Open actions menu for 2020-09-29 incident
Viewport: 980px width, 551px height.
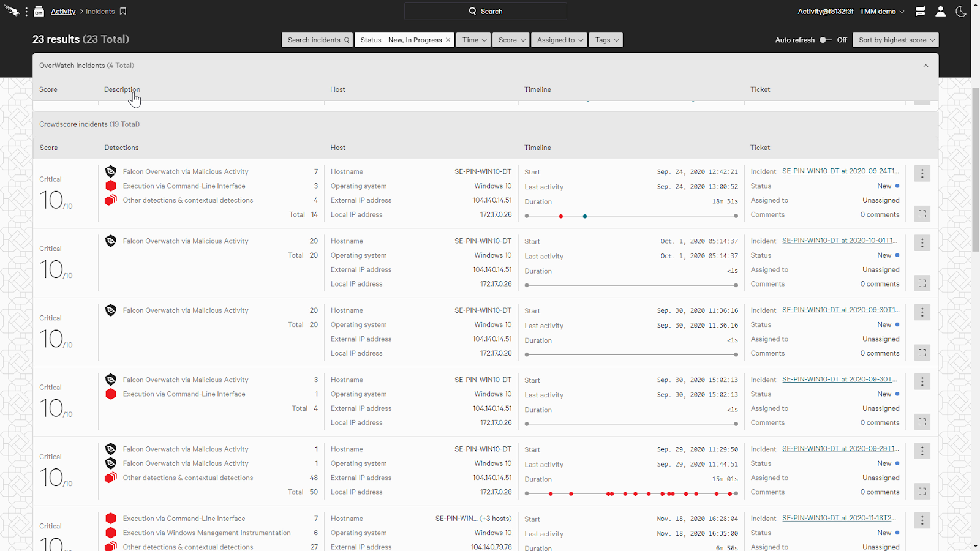(x=922, y=451)
